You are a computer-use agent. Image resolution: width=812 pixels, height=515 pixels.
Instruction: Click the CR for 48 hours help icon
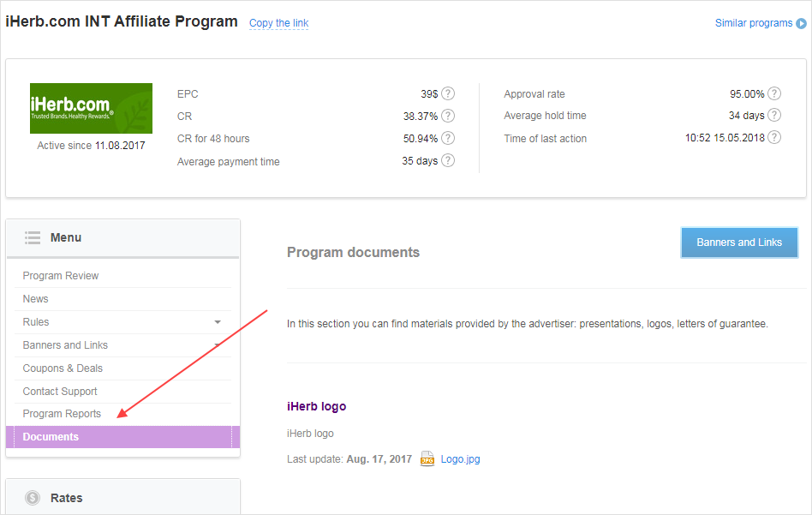click(x=448, y=138)
